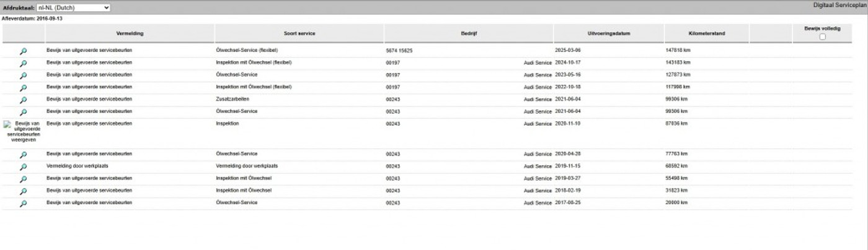Click magnifier for the 2023-05-16 Ölwechsel-Service
This screenshot has width=868, height=250.
coord(23,75)
